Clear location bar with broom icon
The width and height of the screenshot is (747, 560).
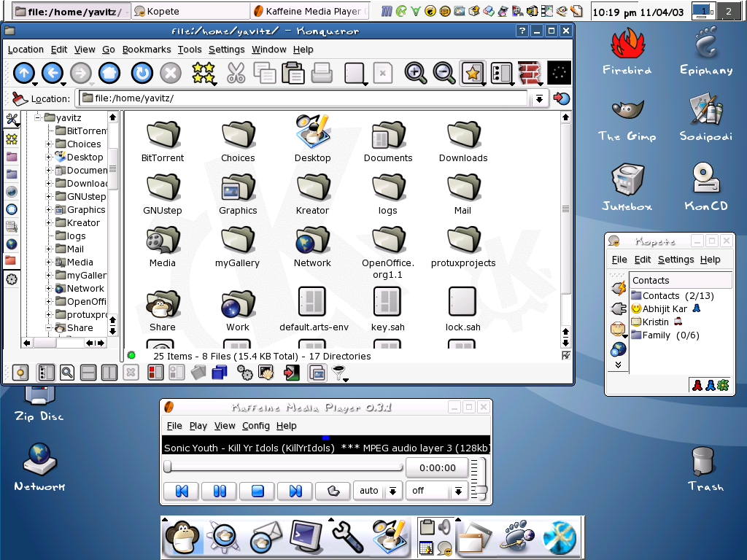click(x=20, y=98)
